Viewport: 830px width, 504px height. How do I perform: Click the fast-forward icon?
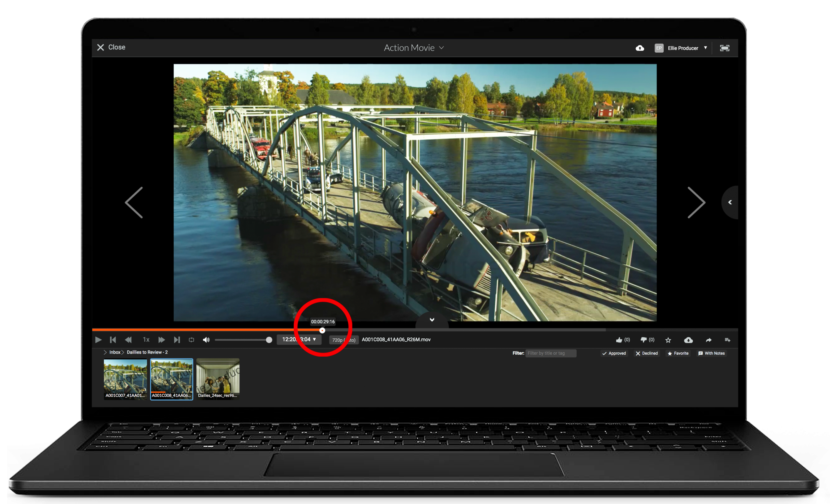(x=161, y=340)
